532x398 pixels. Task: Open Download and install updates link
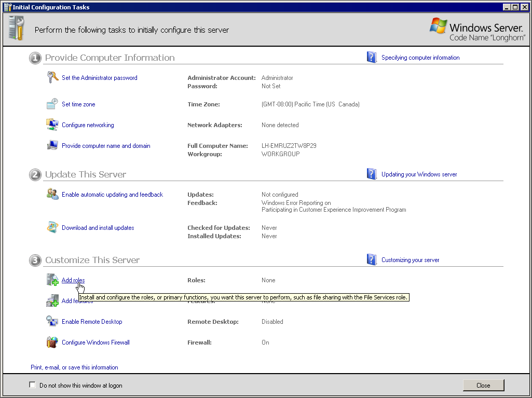(x=98, y=228)
